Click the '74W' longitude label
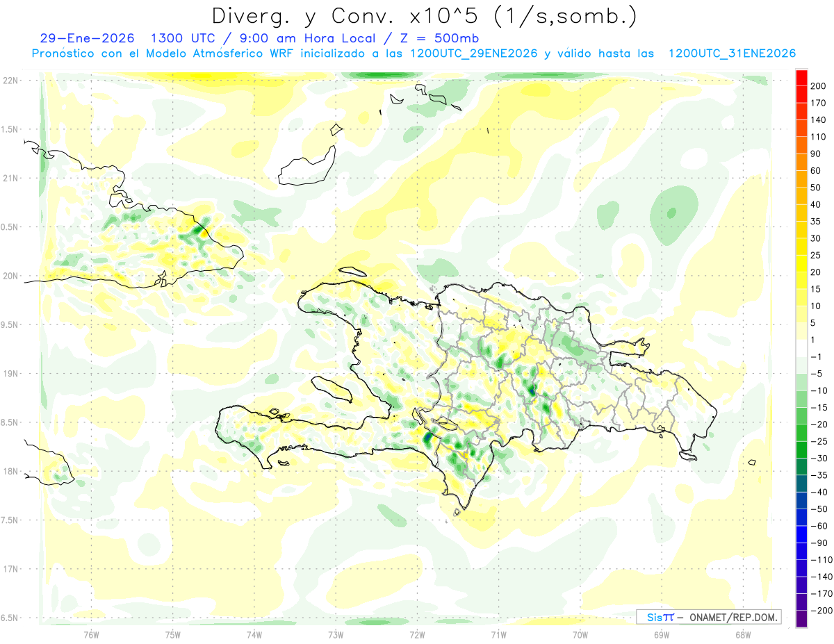Viewport: 834px width, 644px height. click(x=254, y=634)
